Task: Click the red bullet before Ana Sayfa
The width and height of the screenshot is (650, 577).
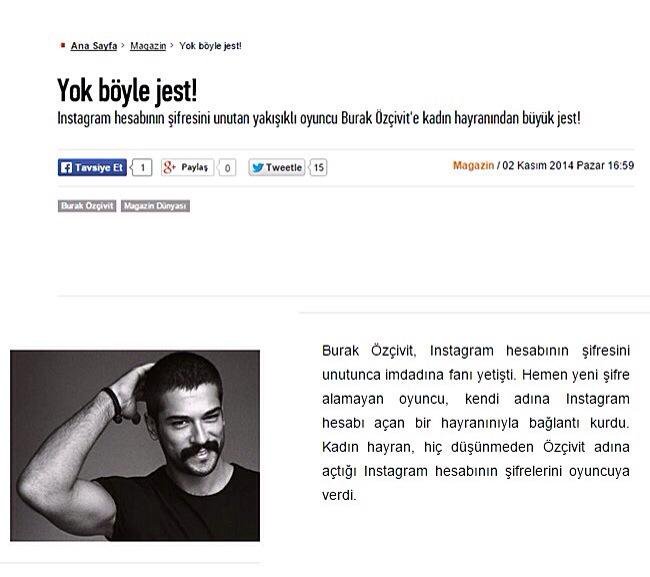Action: 63,45
